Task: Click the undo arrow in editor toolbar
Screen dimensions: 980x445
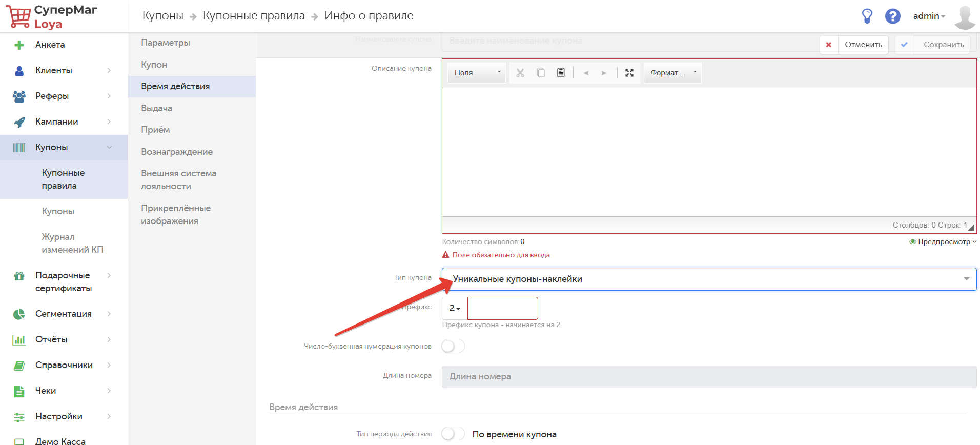Action: tap(586, 73)
